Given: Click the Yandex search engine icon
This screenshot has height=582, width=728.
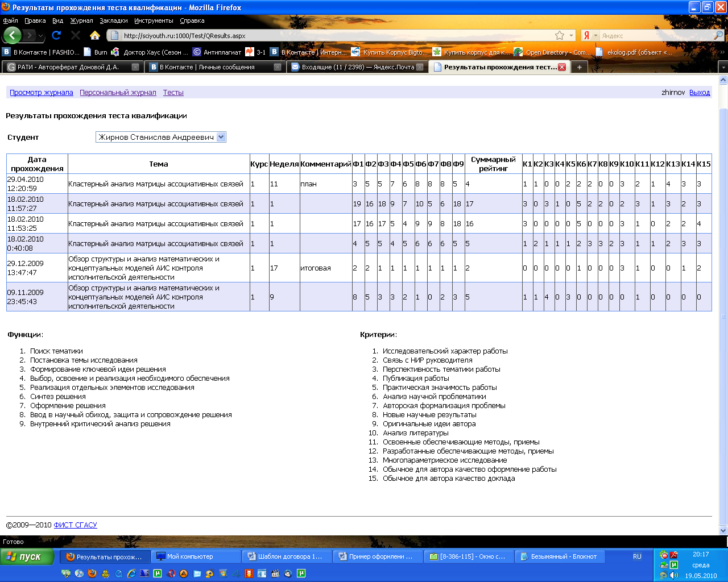Looking at the screenshot, I should pos(586,35).
